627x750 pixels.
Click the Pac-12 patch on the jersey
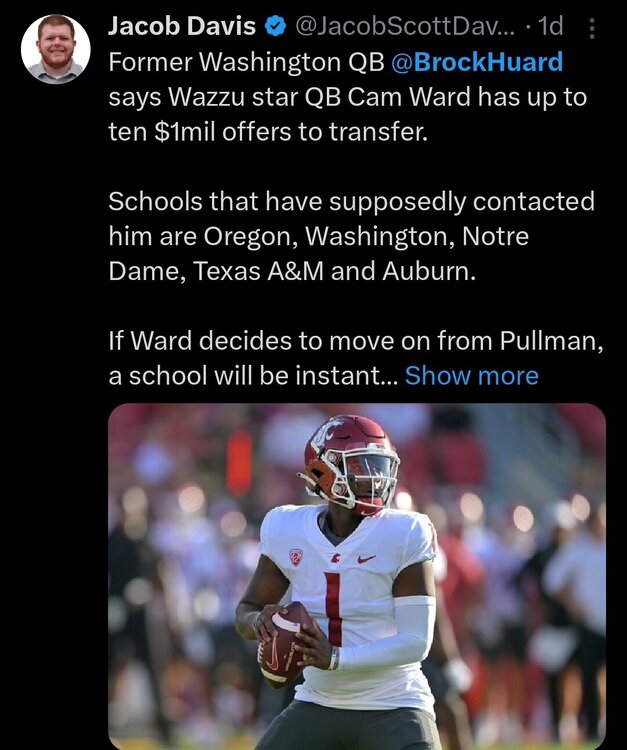click(x=296, y=556)
